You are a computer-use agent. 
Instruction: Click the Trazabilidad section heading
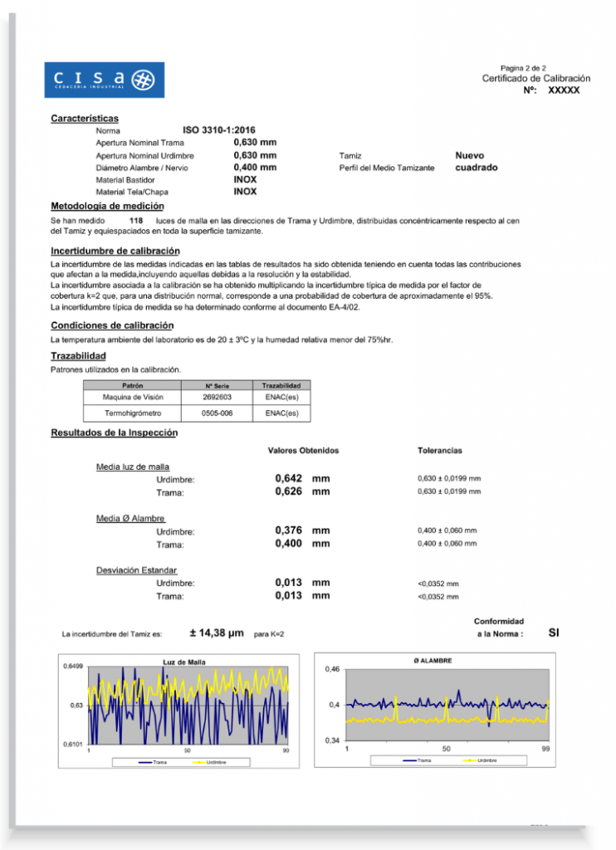pos(78,356)
